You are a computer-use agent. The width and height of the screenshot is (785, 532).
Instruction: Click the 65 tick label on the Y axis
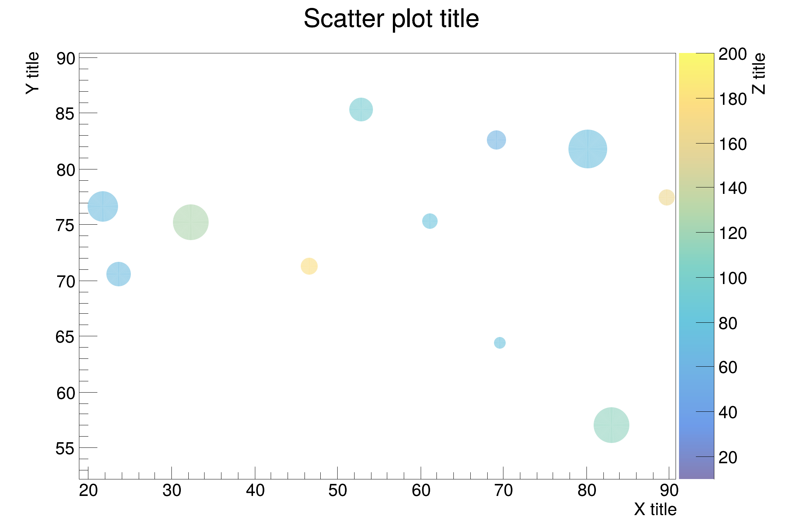65,337
